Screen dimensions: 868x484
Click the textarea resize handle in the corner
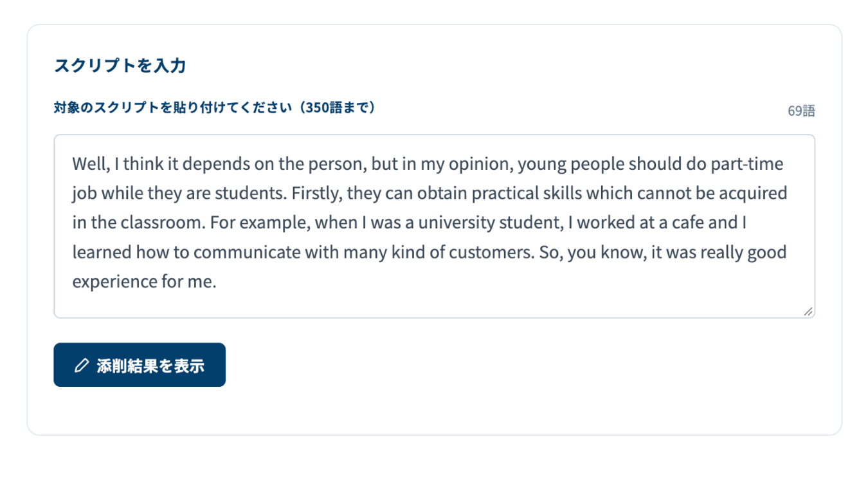808,312
